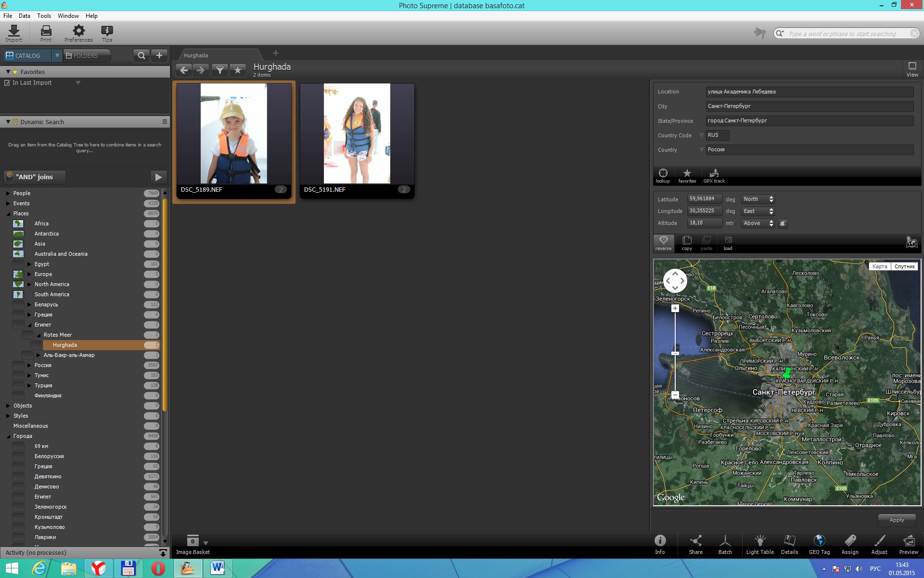Expand the Events category
The width and height of the screenshot is (924, 578).
[8, 203]
